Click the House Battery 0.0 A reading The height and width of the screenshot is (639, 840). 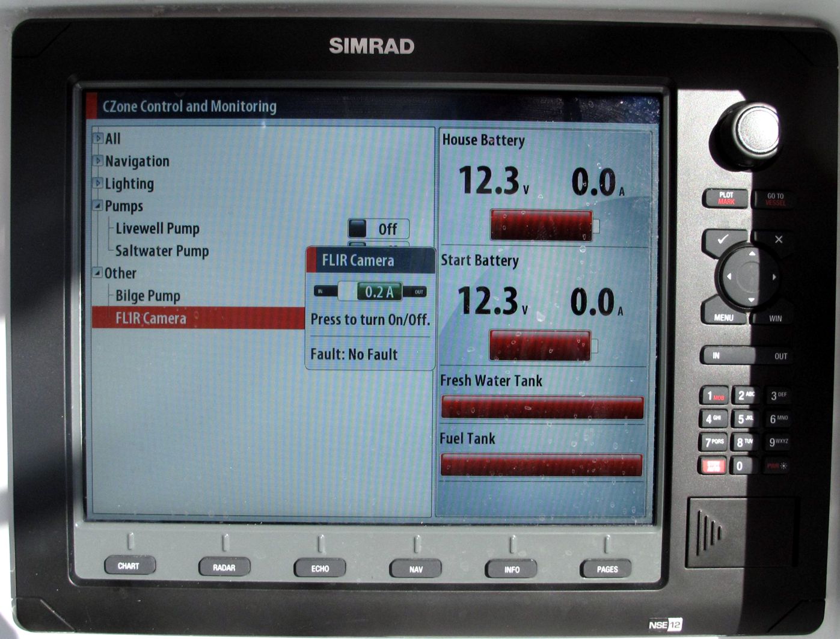pos(598,182)
